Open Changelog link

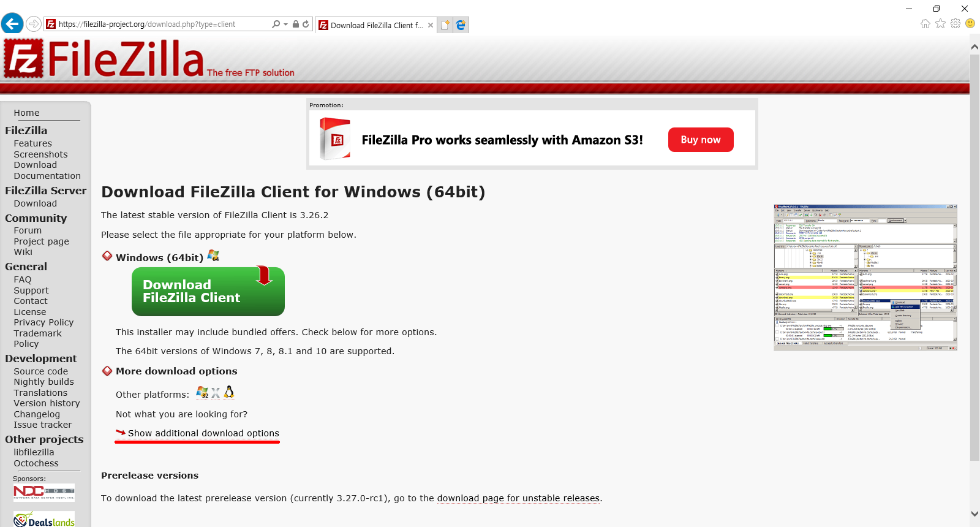[x=37, y=414]
